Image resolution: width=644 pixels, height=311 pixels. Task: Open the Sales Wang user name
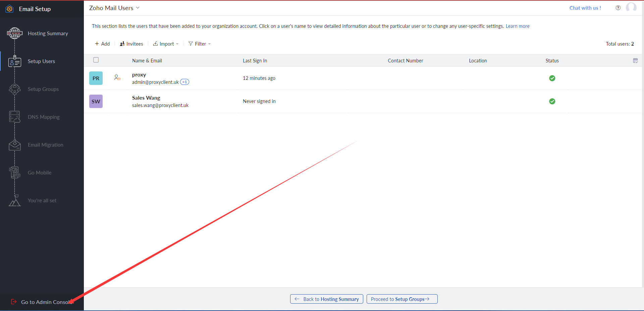146,98
